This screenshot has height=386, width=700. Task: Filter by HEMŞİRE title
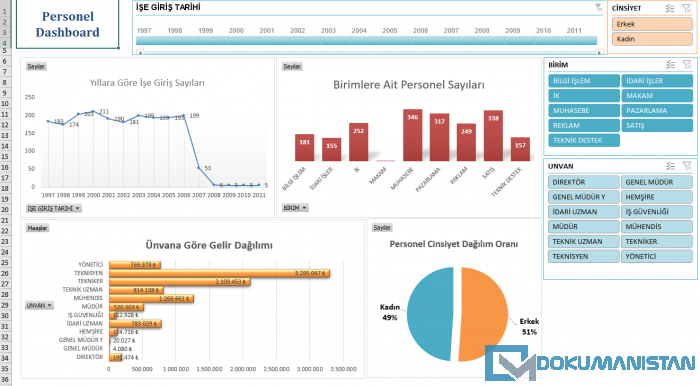657,197
